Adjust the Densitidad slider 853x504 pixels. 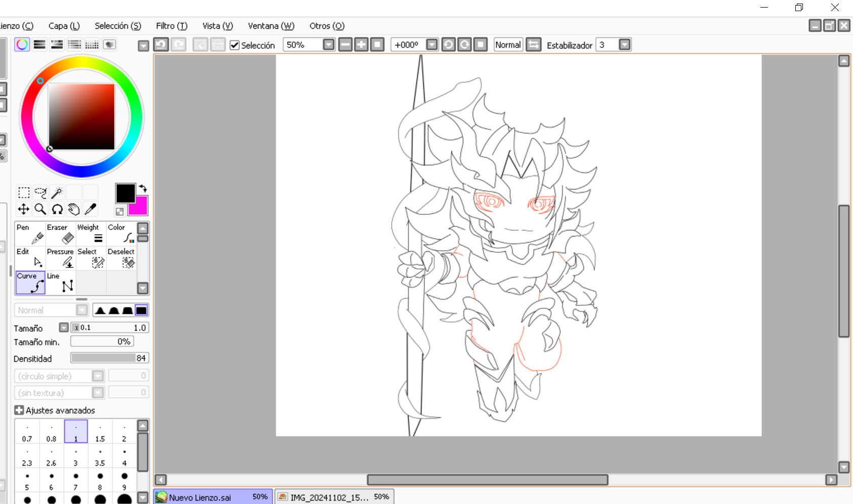(x=109, y=358)
